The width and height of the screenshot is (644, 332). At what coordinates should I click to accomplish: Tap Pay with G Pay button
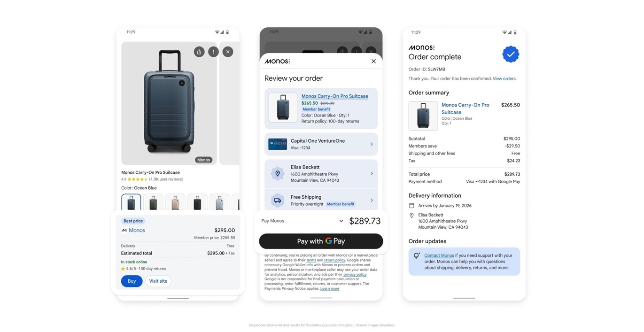[321, 241]
